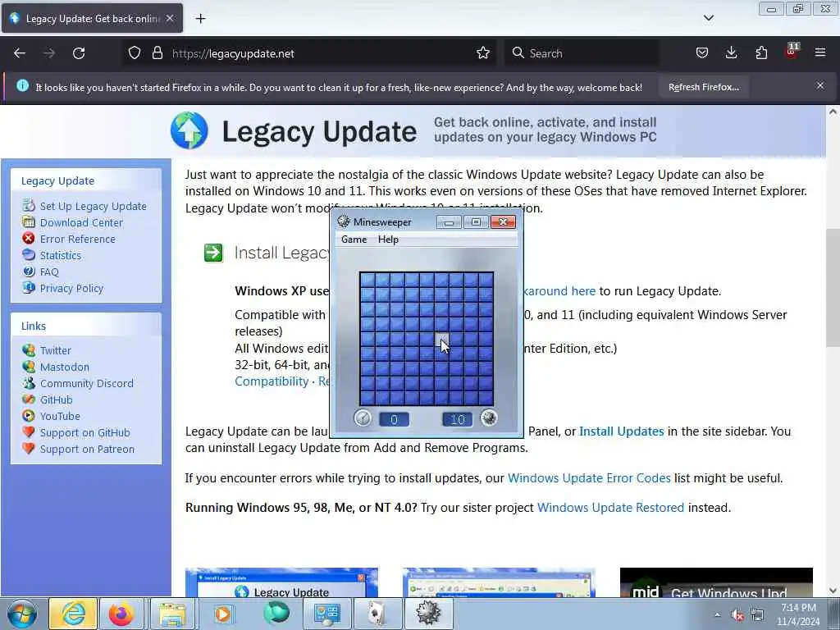Open a new Firefox tab
The width and height of the screenshot is (840, 630).
200,19
